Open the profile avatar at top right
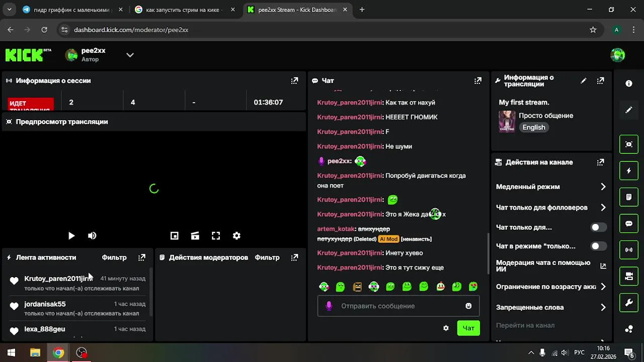The width and height of the screenshot is (644, 362). [x=617, y=55]
